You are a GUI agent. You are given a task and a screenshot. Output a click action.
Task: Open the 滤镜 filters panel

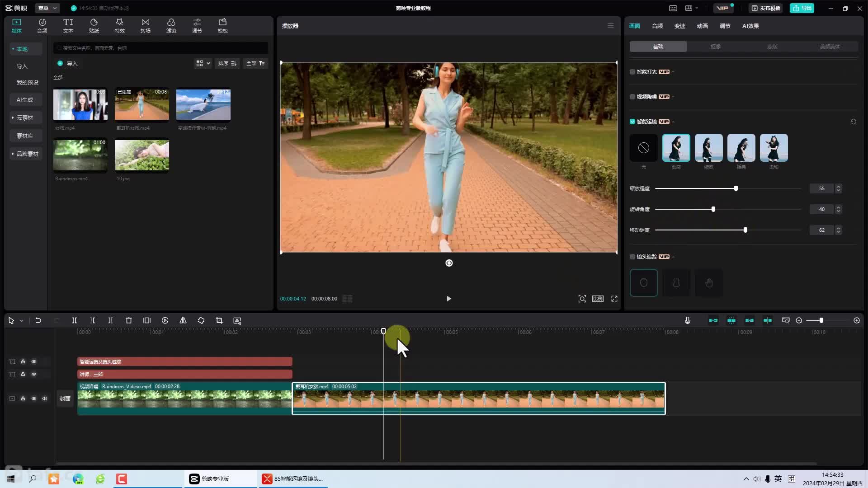tap(171, 26)
